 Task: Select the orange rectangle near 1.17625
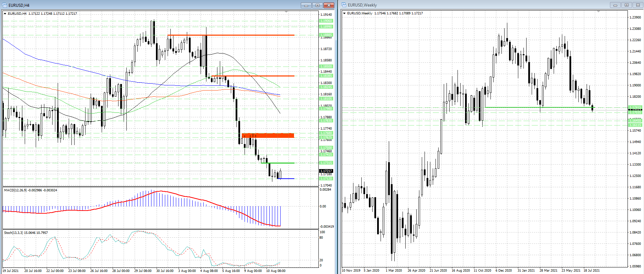click(x=268, y=135)
